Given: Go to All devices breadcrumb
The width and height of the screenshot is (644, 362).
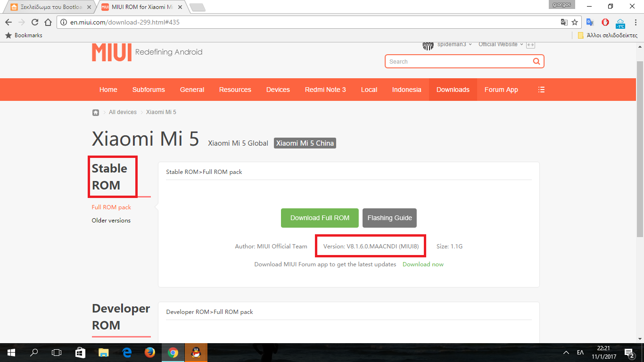Looking at the screenshot, I should pos(123,112).
